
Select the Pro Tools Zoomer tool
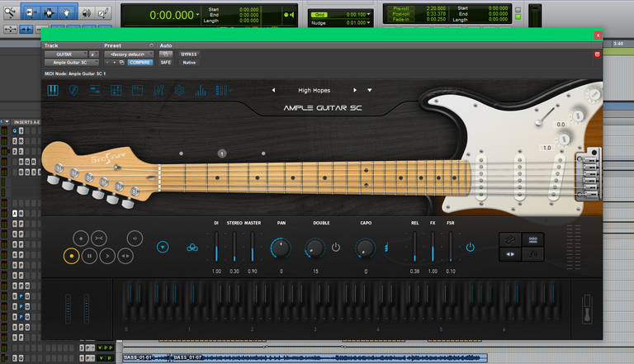[10, 12]
